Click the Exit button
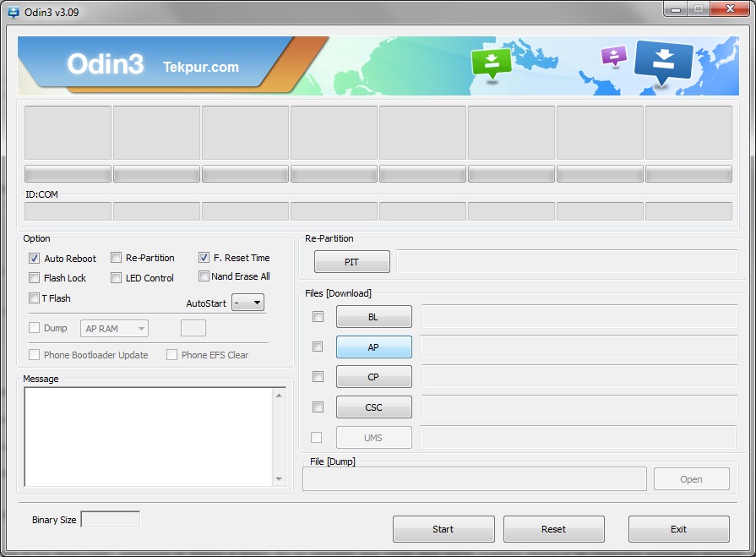This screenshot has height=557, width=756. (x=679, y=529)
